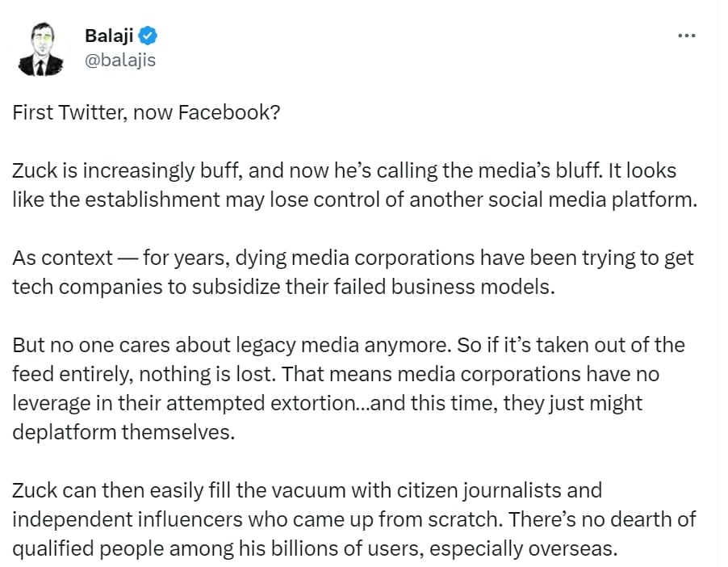Click the display name Balaji
The width and height of the screenshot is (728, 567).
pos(109,36)
